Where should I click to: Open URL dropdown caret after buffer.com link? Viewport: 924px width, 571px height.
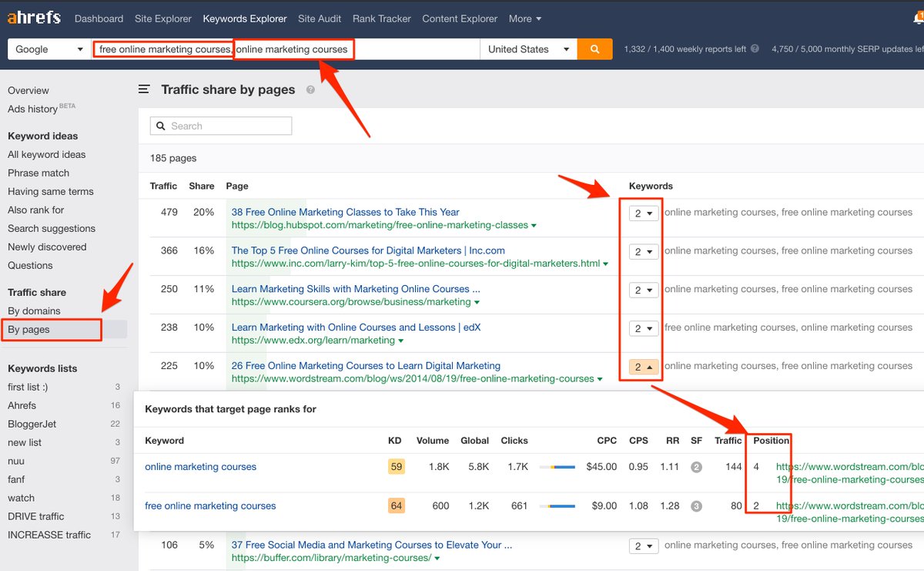437,559
